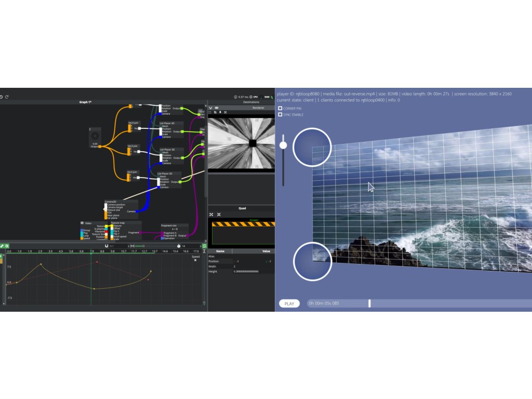Click the current state client status line
The width and height of the screenshot is (532, 399).
[338, 100]
